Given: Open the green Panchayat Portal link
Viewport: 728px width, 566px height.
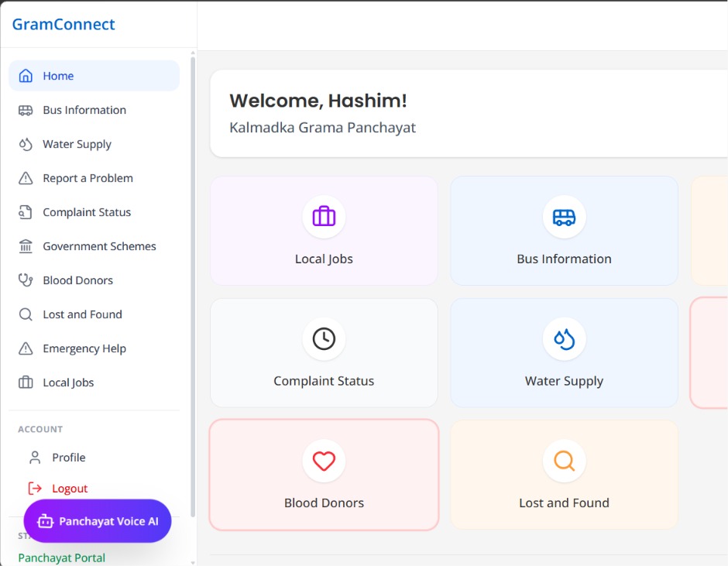Looking at the screenshot, I should point(62,557).
